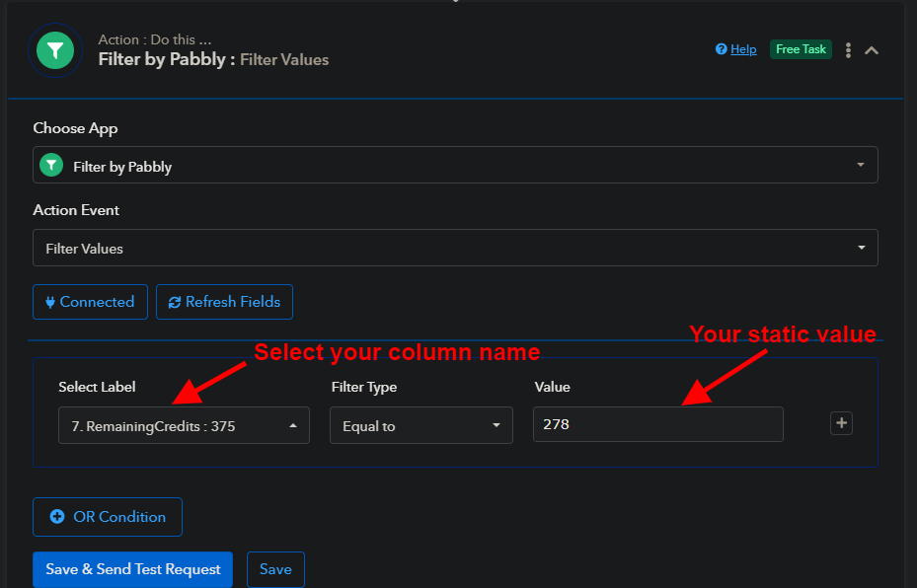
Task: Open the Select Label dropdown with RemainingCredits
Action: (x=184, y=425)
